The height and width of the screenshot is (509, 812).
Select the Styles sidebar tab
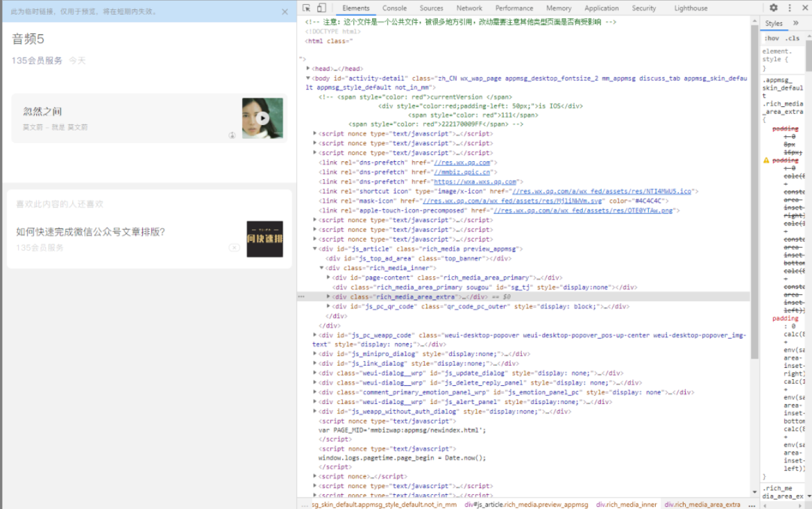tap(774, 23)
